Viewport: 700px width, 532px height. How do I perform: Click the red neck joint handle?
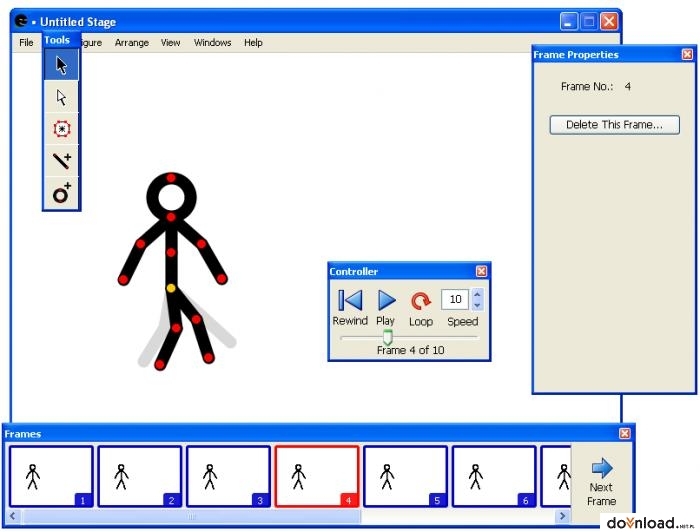[171, 217]
